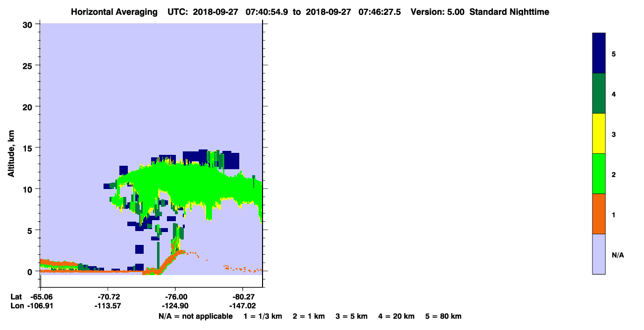Click 'Standard Nighttime' in the title

coord(509,12)
